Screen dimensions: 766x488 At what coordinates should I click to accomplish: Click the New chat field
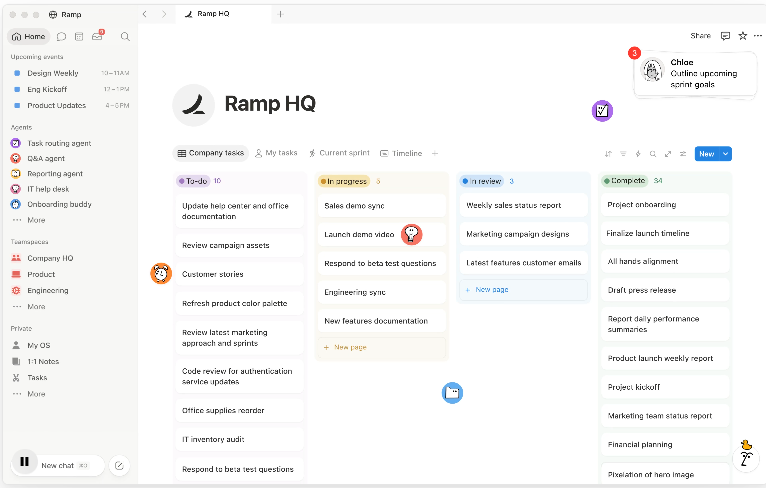click(59, 466)
